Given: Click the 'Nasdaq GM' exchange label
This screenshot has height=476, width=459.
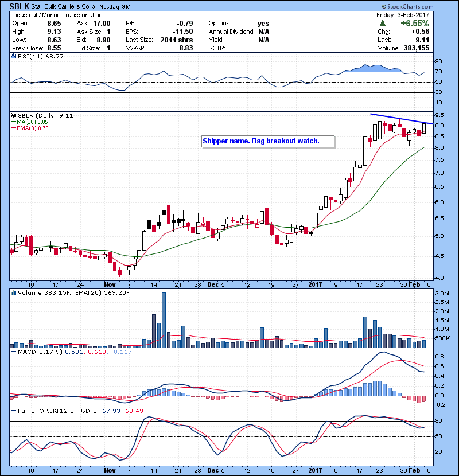Looking at the screenshot, I should (115, 7).
